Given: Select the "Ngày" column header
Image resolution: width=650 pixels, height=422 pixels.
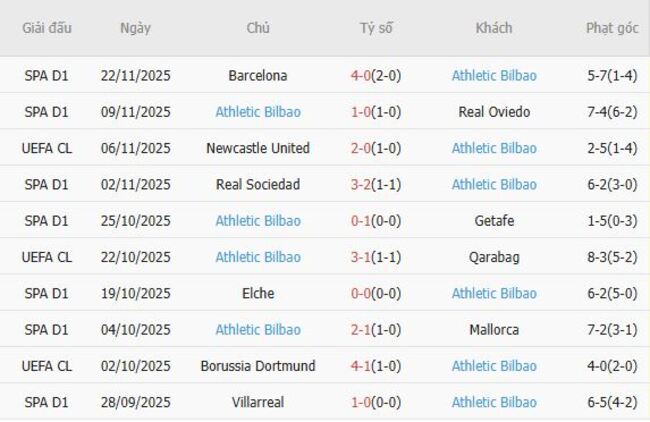Looking at the screenshot, I should 135,28.
